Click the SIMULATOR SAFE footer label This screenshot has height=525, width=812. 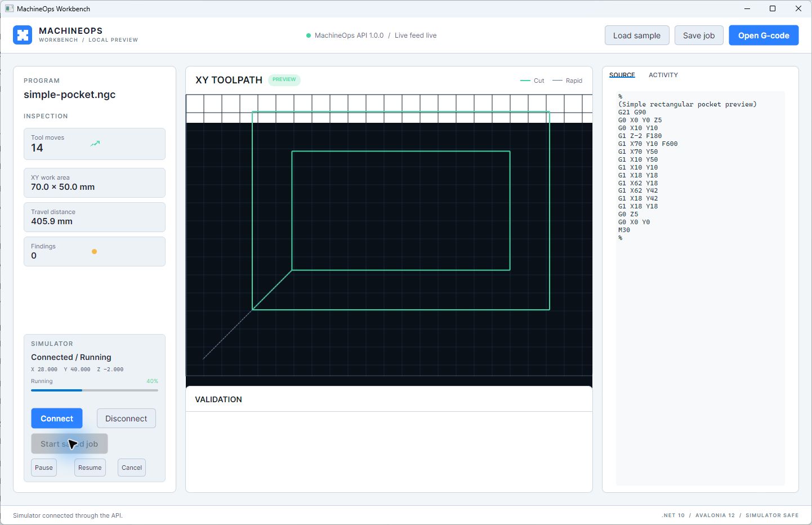point(772,515)
